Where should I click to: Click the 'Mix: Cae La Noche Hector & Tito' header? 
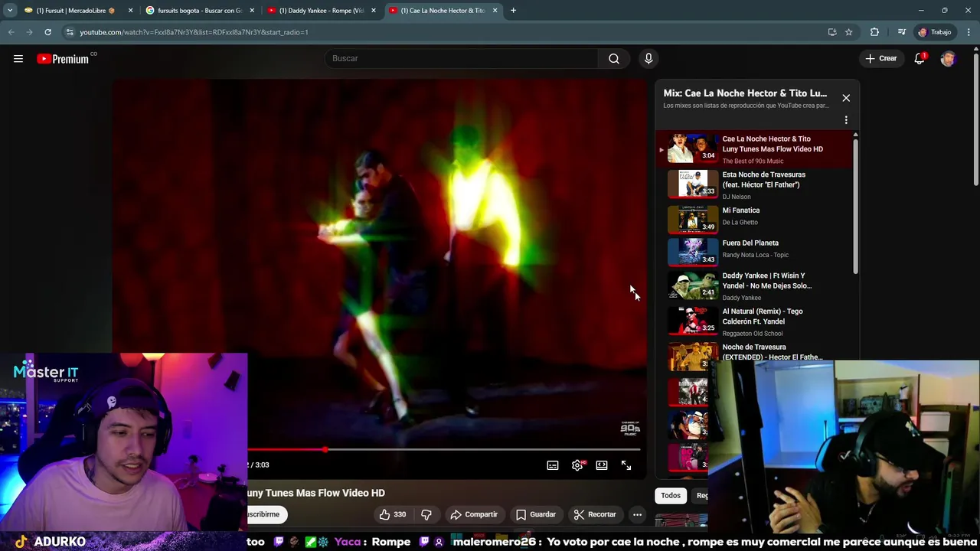745,93
